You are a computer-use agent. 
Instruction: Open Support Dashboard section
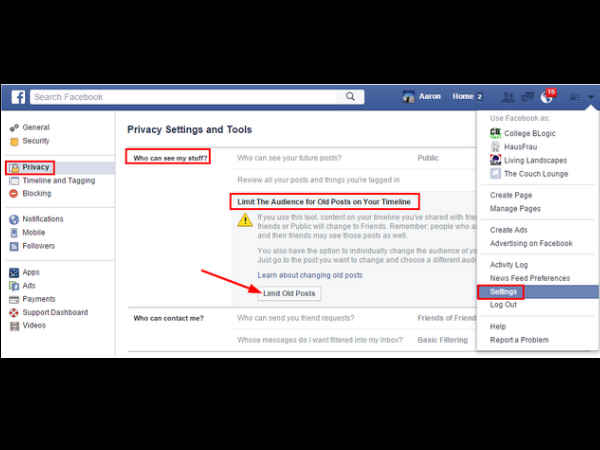(x=55, y=313)
